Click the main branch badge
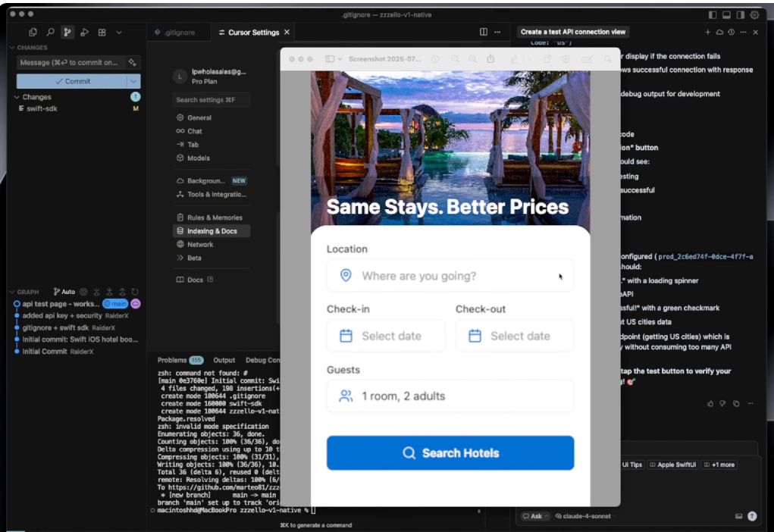This screenshot has width=774, height=532. (x=115, y=303)
